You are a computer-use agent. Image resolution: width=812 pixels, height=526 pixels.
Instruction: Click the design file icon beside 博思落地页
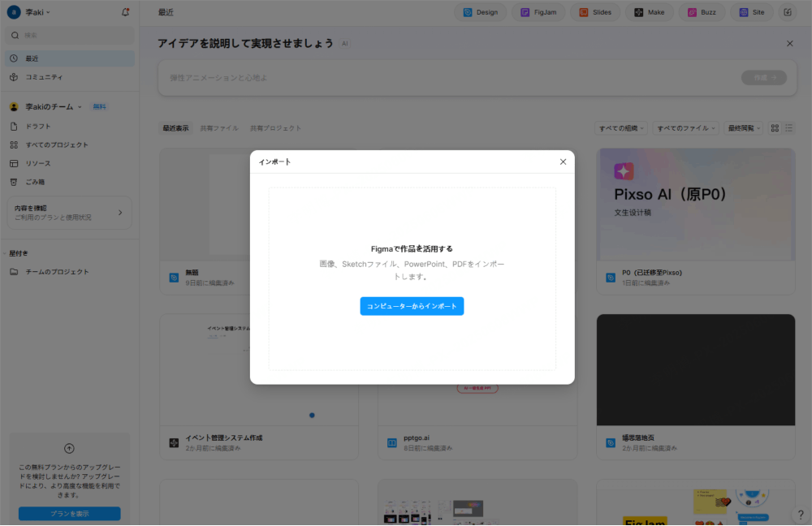pyautogui.click(x=611, y=443)
